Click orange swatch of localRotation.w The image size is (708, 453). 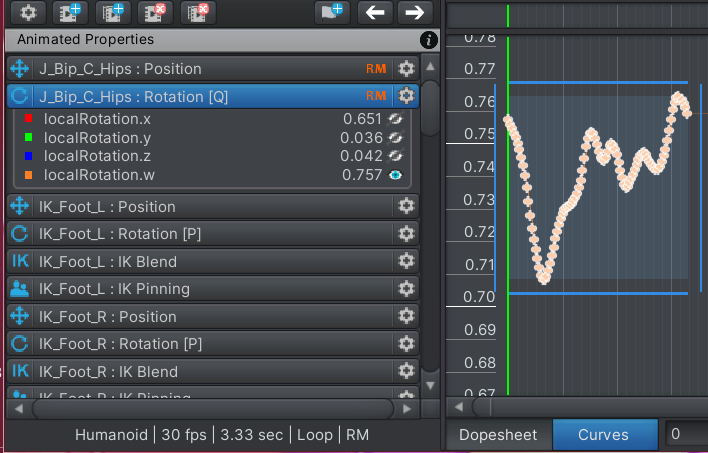tap(28, 175)
